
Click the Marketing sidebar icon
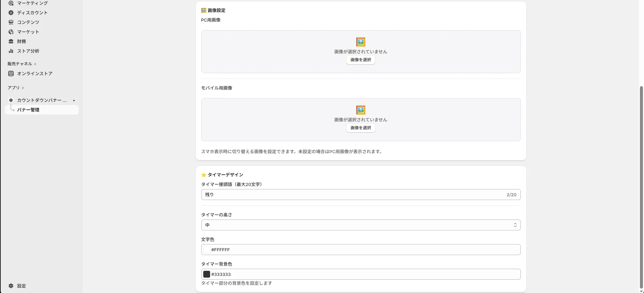tap(11, 3)
